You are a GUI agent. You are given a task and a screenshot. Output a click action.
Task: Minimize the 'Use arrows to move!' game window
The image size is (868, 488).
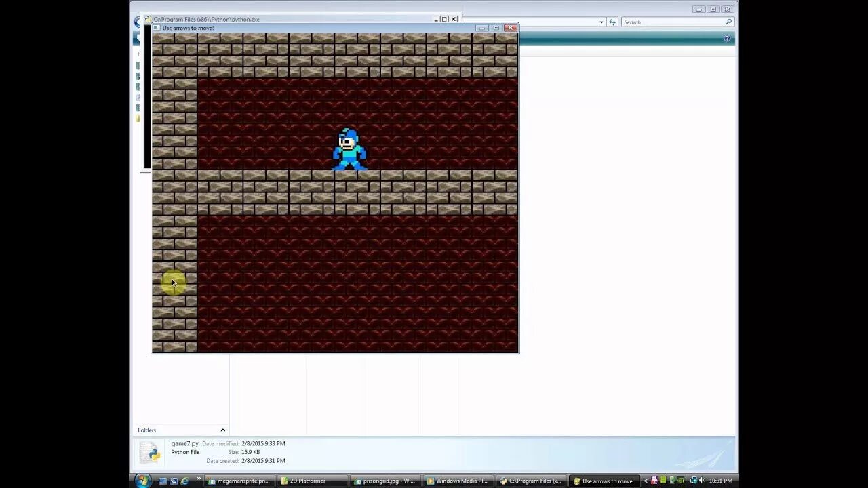point(482,28)
